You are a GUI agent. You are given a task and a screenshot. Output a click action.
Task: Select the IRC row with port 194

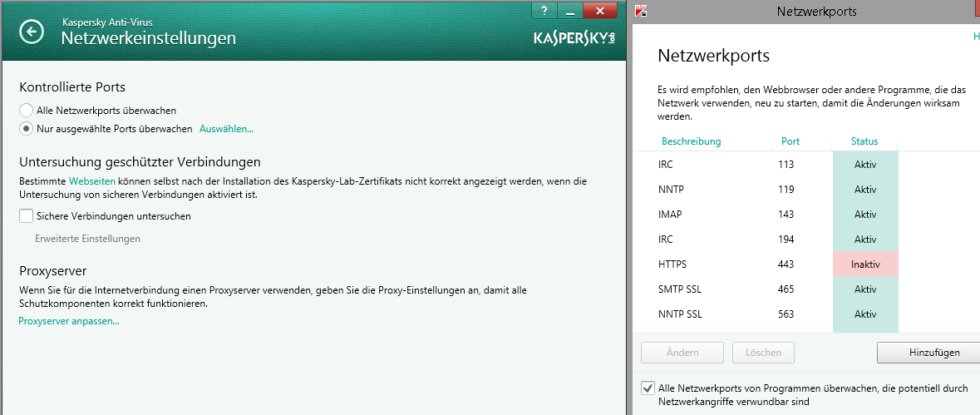point(806,240)
